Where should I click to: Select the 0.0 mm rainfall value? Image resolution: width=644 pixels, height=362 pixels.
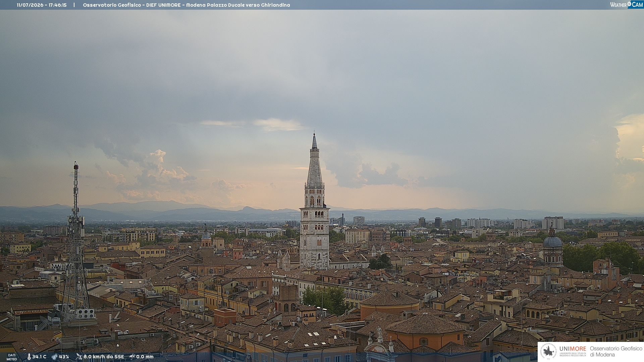145,357
